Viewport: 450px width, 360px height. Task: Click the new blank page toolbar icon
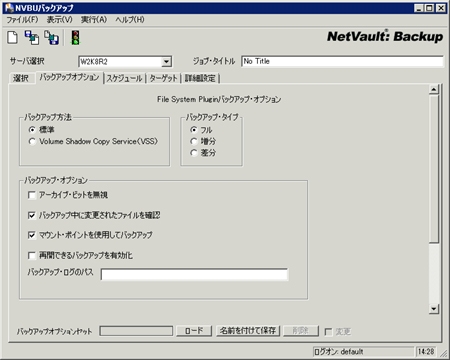pyautogui.click(x=13, y=37)
